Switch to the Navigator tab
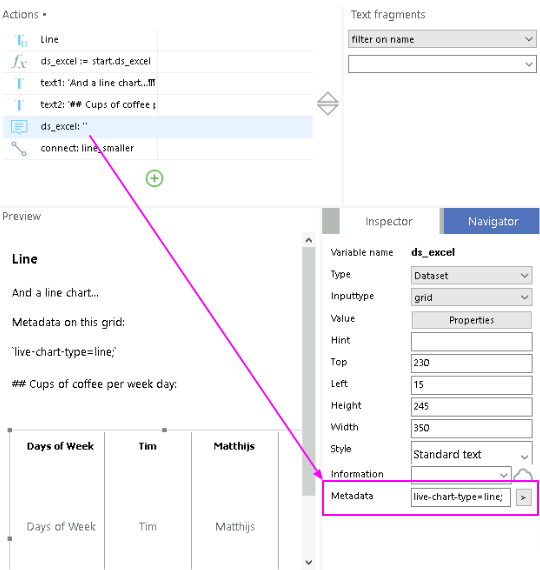540x570 pixels. click(492, 221)
